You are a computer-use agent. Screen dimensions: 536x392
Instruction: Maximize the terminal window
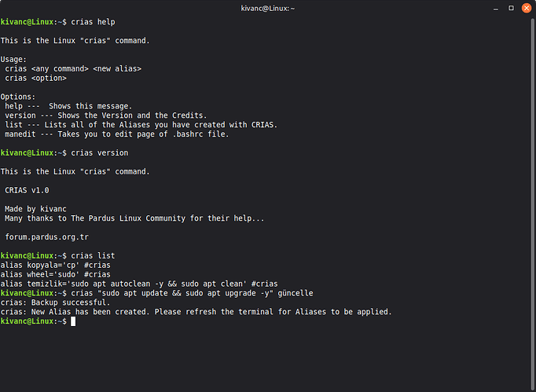tap(511, 8)
